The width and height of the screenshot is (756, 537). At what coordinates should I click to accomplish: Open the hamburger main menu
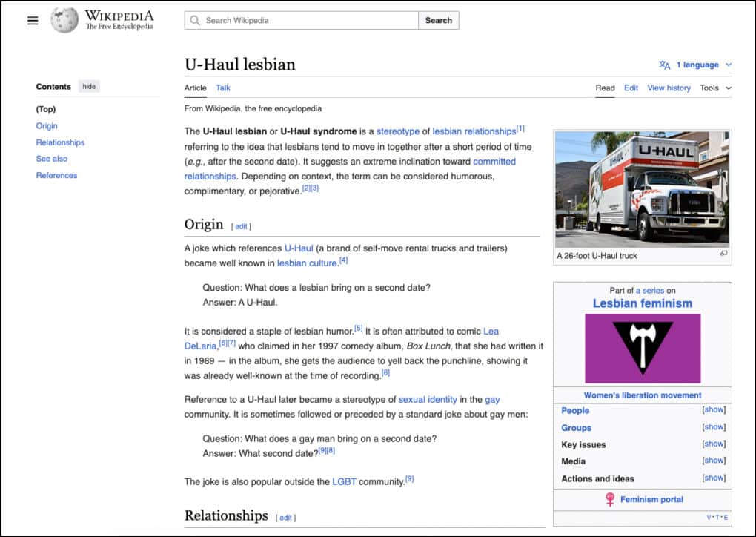click(33, 20)
